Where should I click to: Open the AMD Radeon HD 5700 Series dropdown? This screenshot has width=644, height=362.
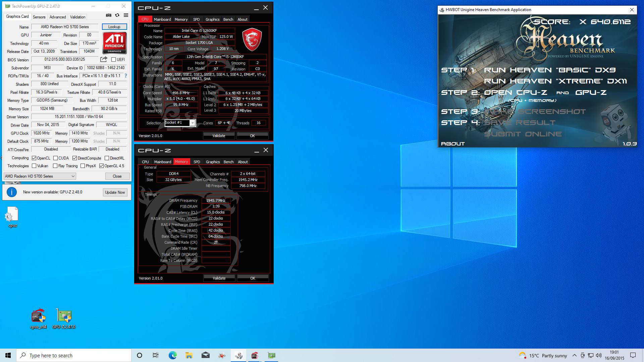tap(40, 176)
